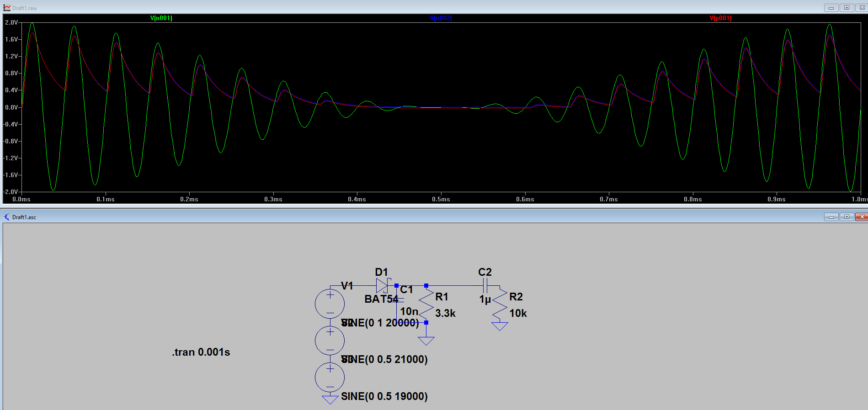This screenshot has height=410, width=868.
Task: Click the middle voltage source circle
Action: pos(330,341)
